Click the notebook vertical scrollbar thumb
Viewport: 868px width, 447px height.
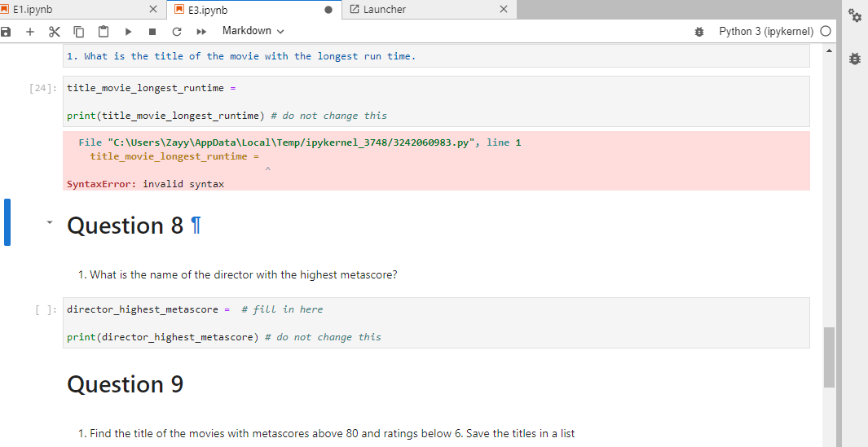click(x=829, y=357)
